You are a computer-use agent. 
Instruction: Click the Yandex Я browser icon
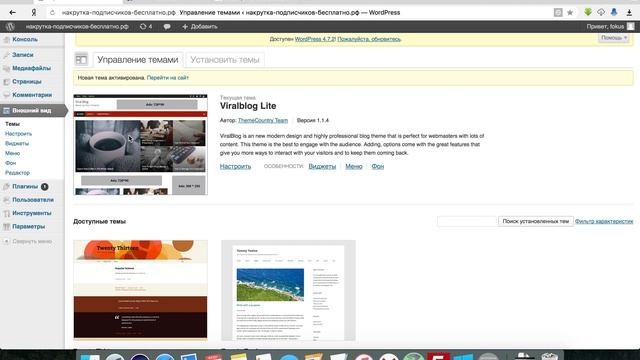[33, 13]
